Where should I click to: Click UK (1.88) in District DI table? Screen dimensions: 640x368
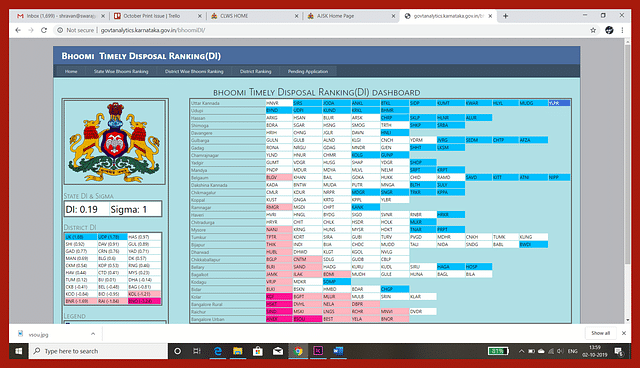coord(81,237)
